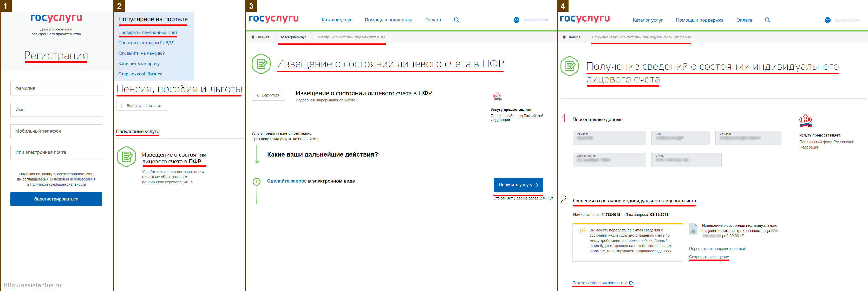Open Каталог услуг menu in panel 3
868x291 pixels.
pyautogui.click(x=337, y=20)
